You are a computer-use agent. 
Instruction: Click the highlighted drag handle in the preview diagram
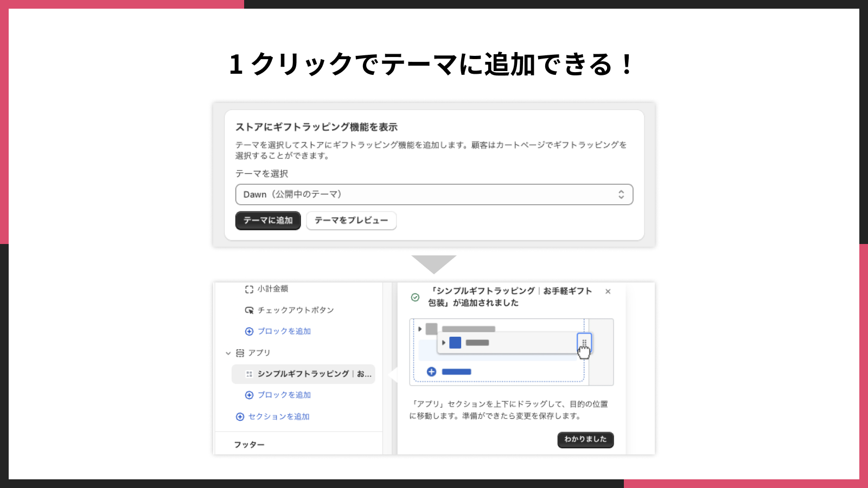tap(584, 343)
